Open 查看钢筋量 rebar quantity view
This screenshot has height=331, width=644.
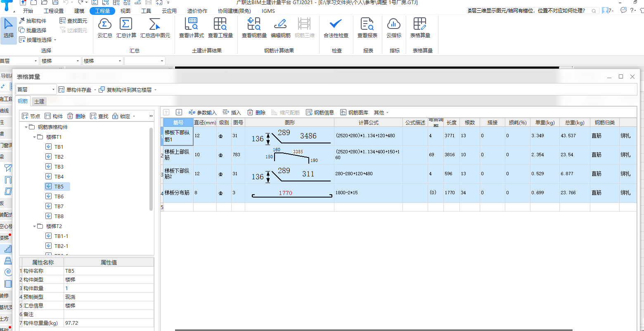click(254, 28)
